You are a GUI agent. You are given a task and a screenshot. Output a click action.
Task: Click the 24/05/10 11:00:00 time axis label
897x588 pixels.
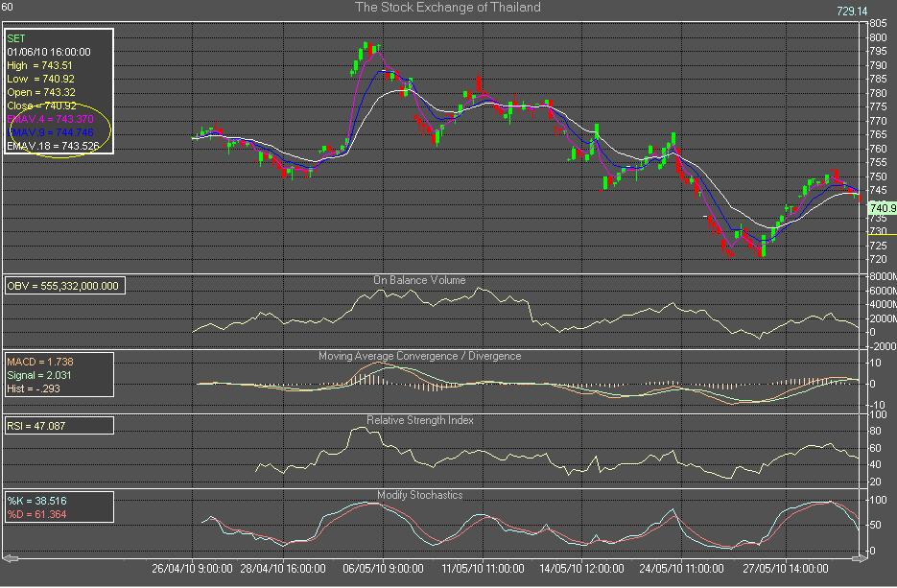681,569
